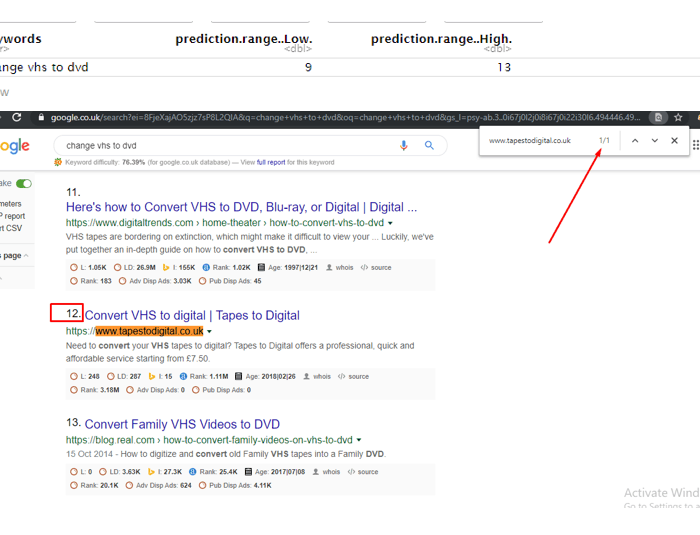Click the report link in sidebar
This screenshot has width=700, height=535.
(x=14, y=216)
